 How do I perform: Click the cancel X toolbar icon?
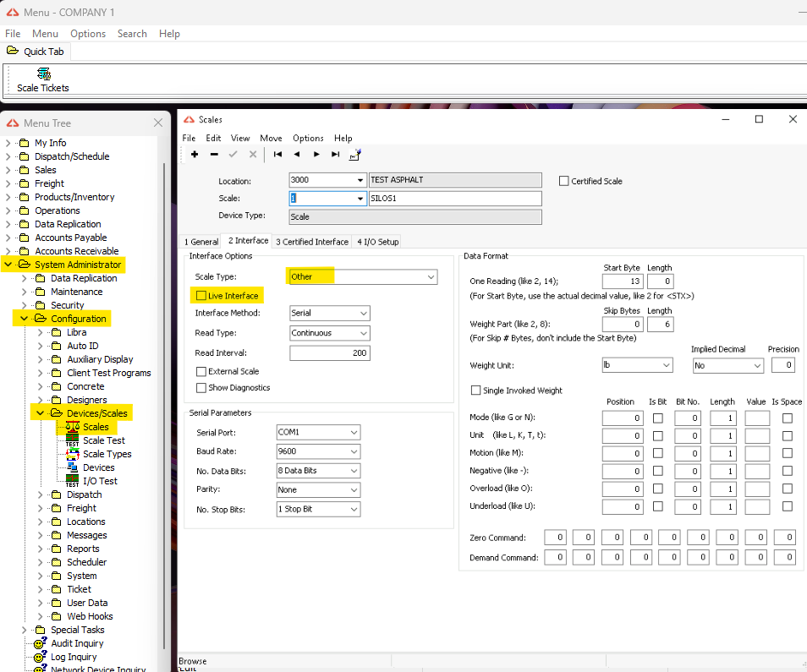253,154
